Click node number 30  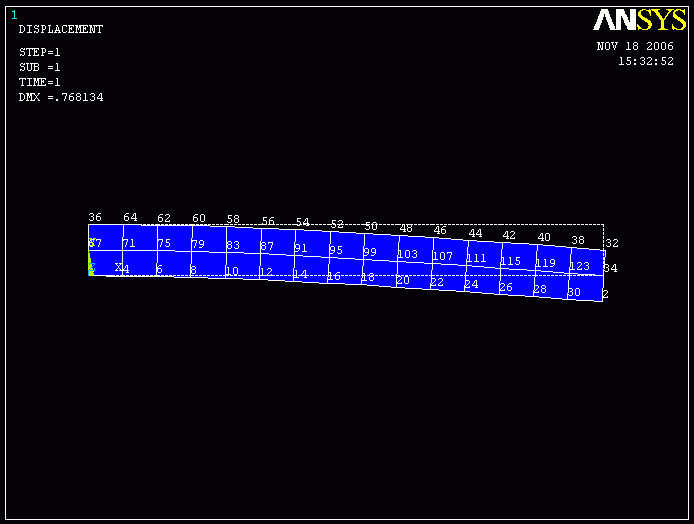[574, 292]
